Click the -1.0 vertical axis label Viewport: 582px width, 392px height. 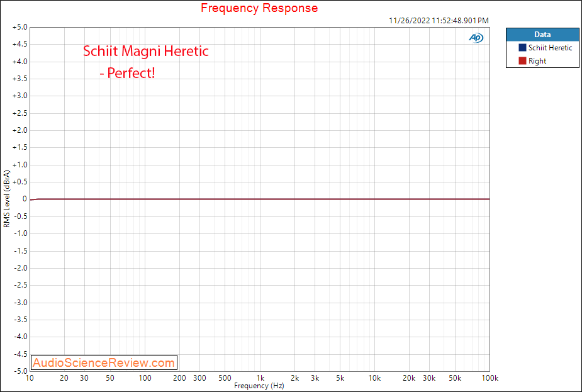point(20,233)
